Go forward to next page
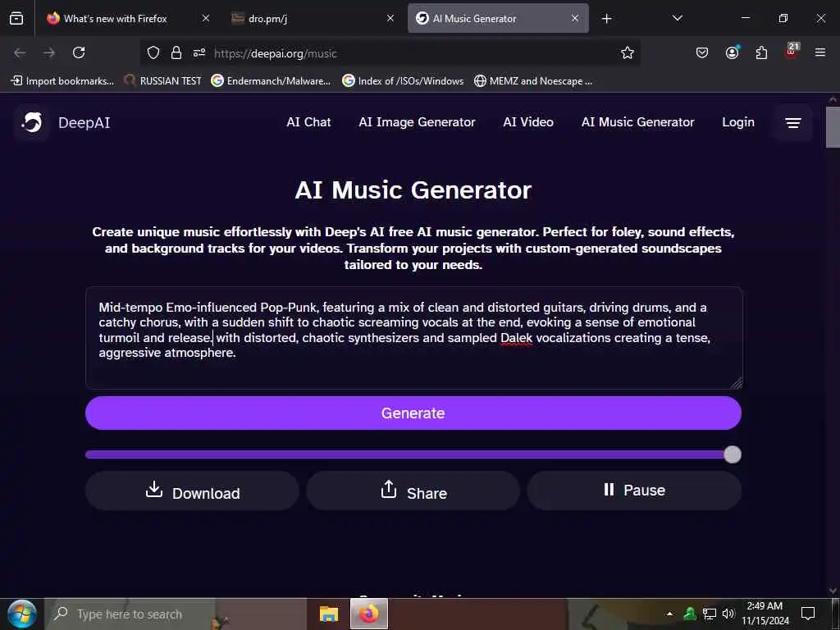840x630 pixels. pos(49,52)
